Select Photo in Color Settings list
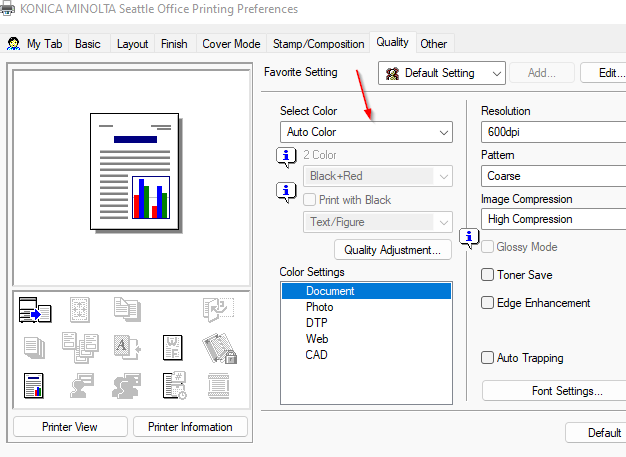Screen dimensions: 626x457 click(366, 307)
